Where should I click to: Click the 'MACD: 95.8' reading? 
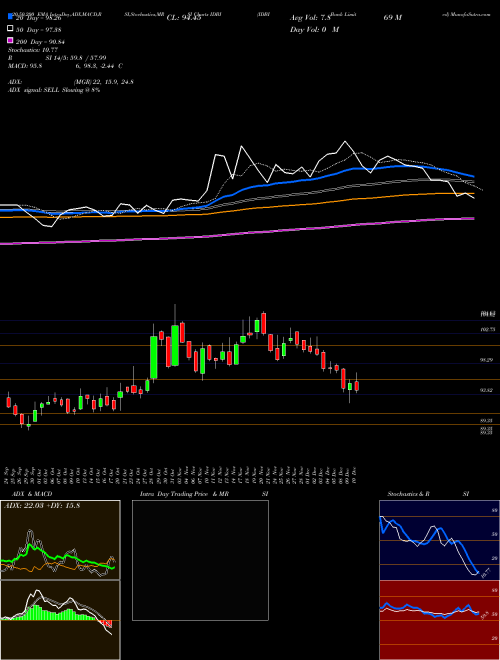(x=25, y=66)
